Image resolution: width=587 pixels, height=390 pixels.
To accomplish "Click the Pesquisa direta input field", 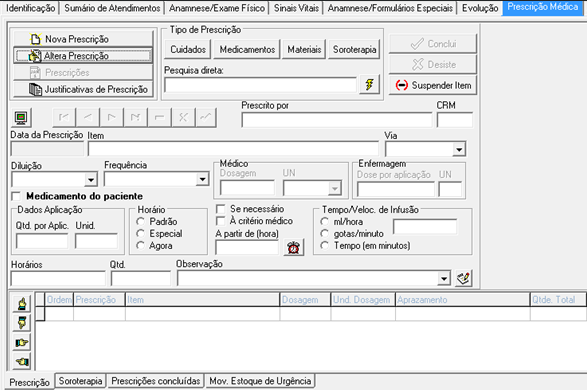I will click(260, 85).
